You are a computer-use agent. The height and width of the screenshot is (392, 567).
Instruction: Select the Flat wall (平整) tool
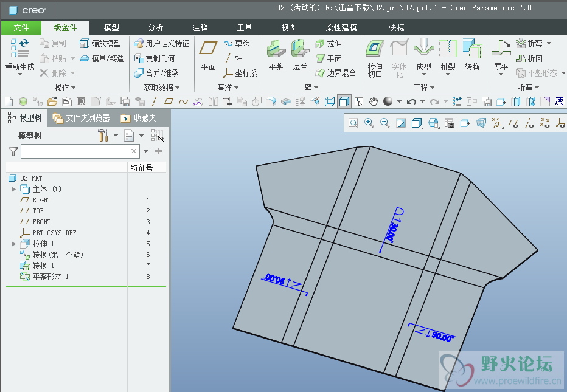pyautogui.click(x=276, y=49)
